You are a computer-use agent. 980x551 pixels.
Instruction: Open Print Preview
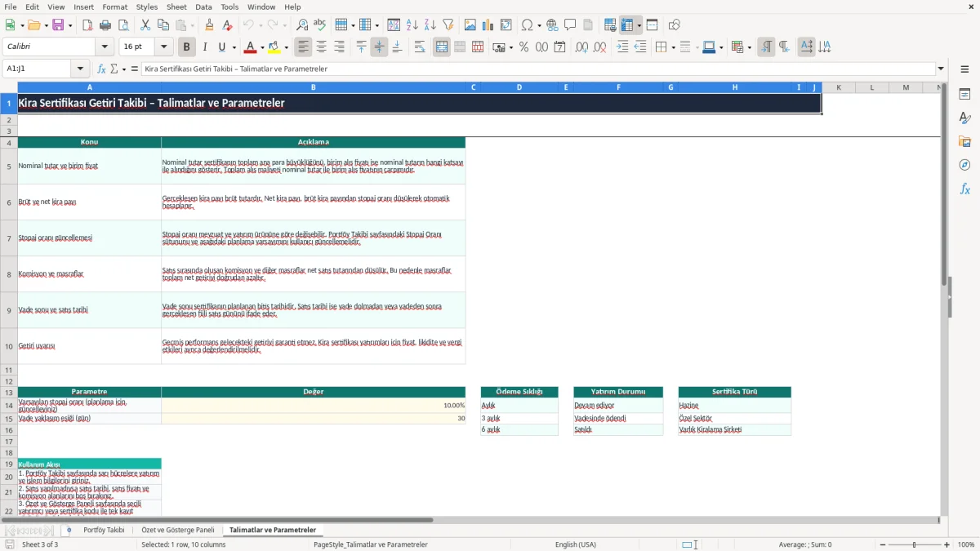tap(123, 25)
